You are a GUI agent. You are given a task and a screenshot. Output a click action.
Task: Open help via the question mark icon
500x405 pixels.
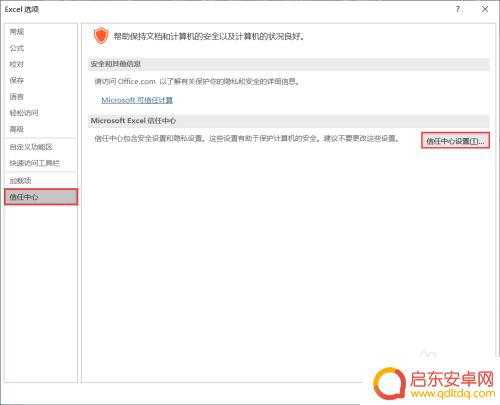(458, 9)
